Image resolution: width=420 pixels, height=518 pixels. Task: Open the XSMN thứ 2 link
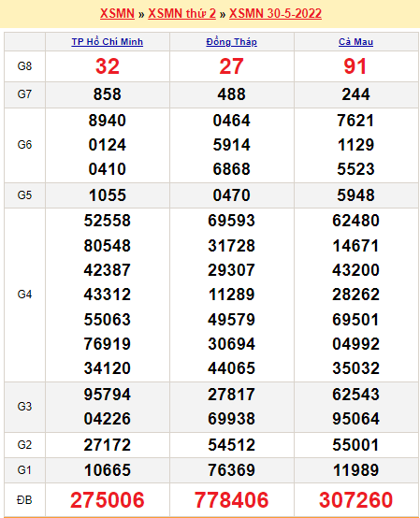[181, 13]
